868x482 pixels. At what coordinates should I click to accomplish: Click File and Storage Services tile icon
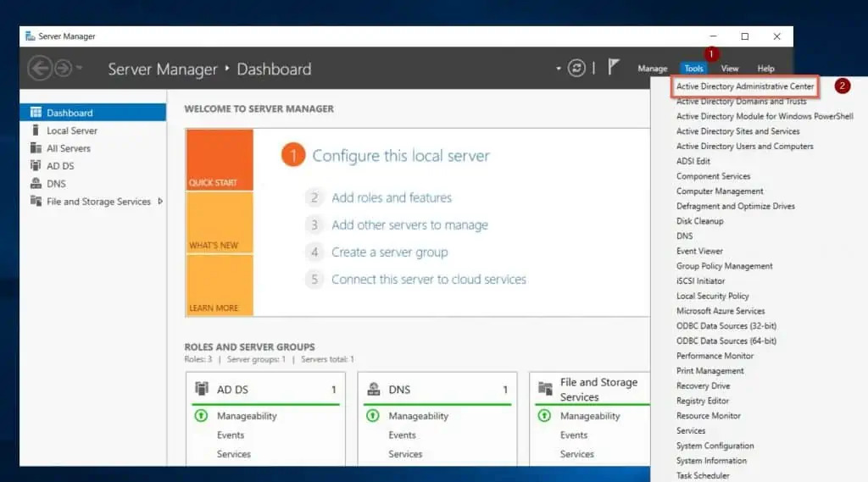545,389
